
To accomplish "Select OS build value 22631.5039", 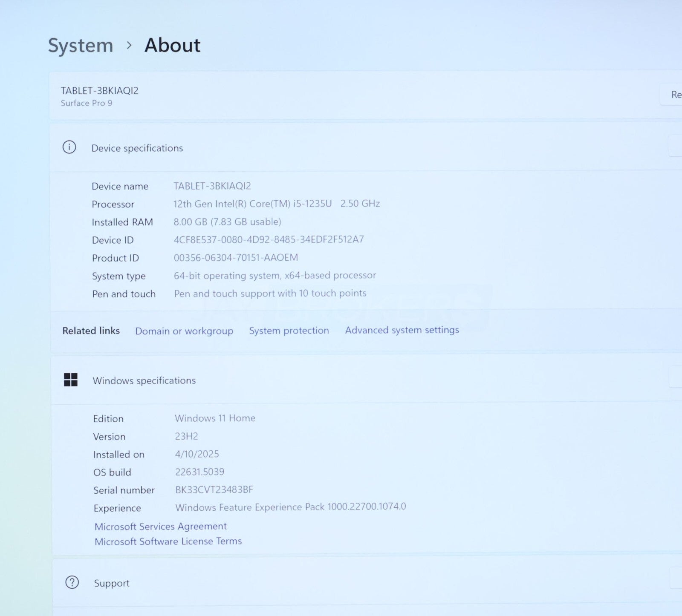I will tap(199, 472).
